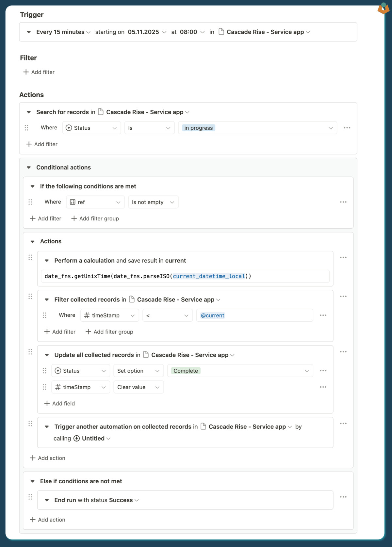Collapse the Search for records action
This screenshot has width=392, height=547.
(29, 112)
